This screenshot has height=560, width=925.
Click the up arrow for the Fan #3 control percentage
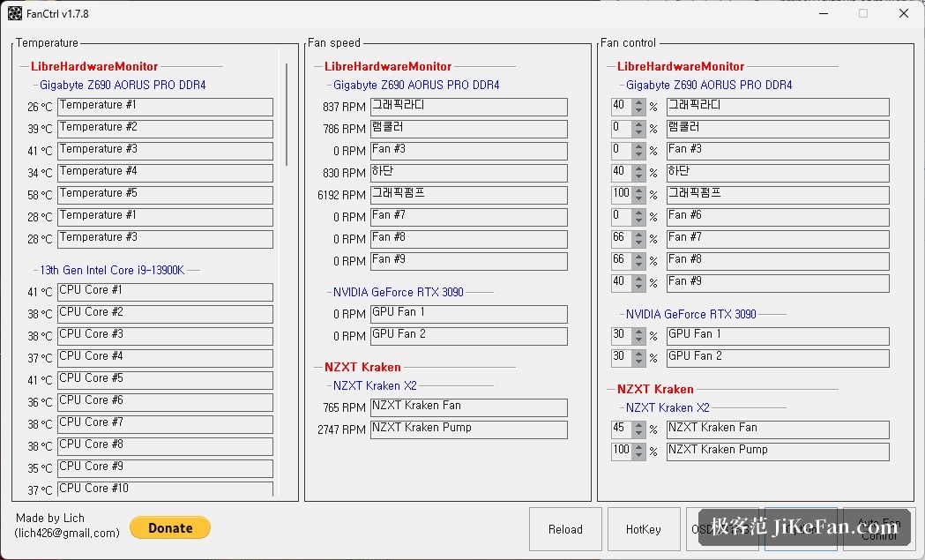(x=639, y=147)
